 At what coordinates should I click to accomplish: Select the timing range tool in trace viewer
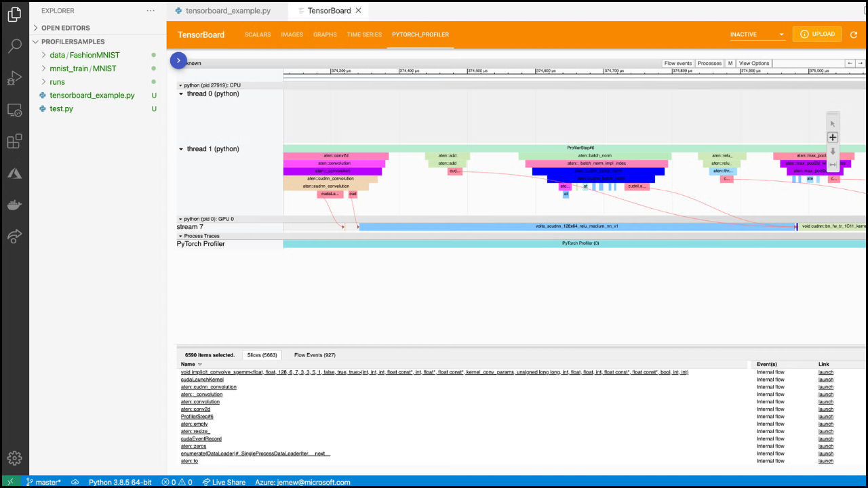pos(833,165)
